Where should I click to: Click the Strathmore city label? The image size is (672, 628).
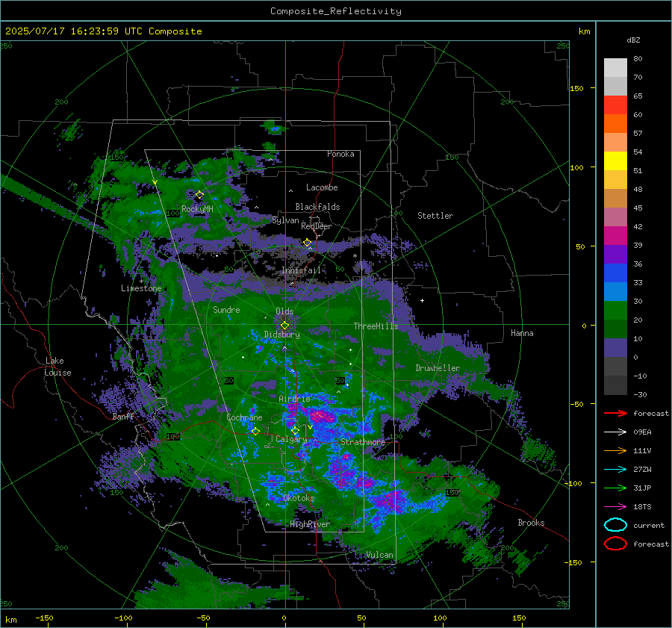[x=363, y=442]
